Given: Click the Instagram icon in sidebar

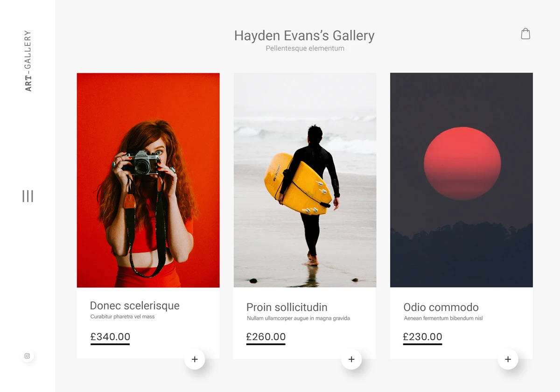Looking at the screenshot, I should 27,356.
